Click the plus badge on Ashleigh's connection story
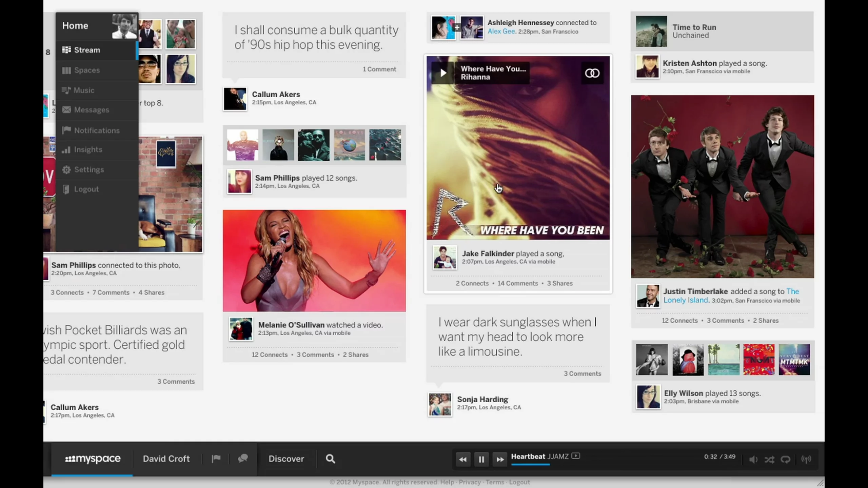This screenshot has width=868, height=488. [x=457, y=27]
